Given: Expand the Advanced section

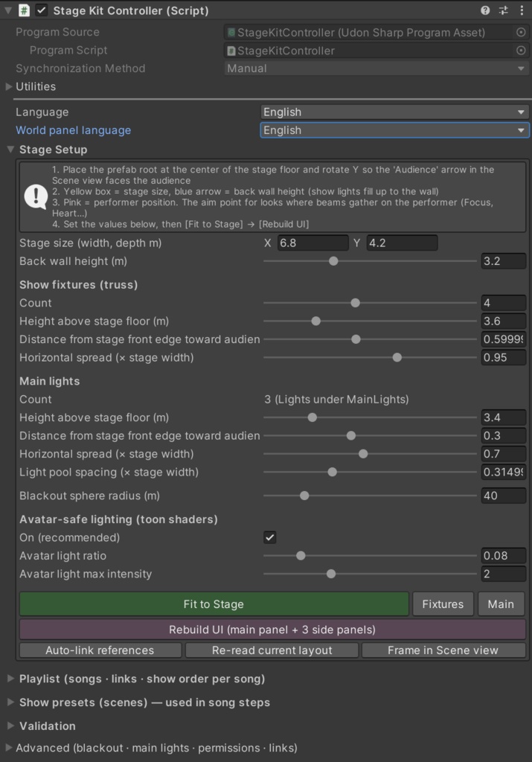Looking at the screenshot, I should (9, 747).
